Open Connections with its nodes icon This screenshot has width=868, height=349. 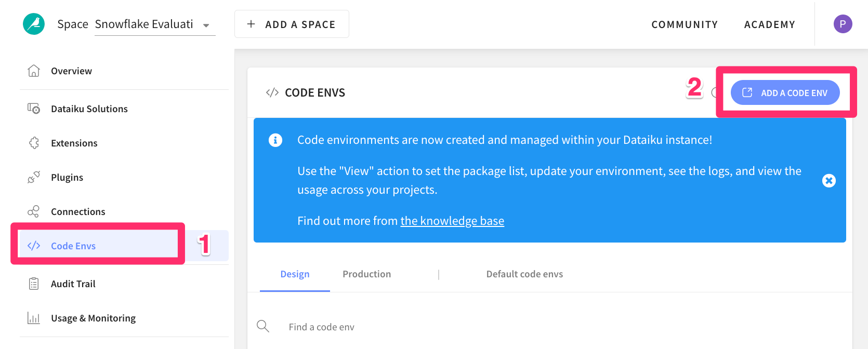[34, 211]
